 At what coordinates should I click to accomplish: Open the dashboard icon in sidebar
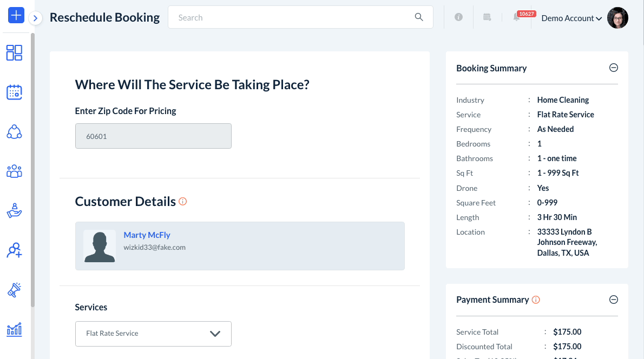point(14,52)
